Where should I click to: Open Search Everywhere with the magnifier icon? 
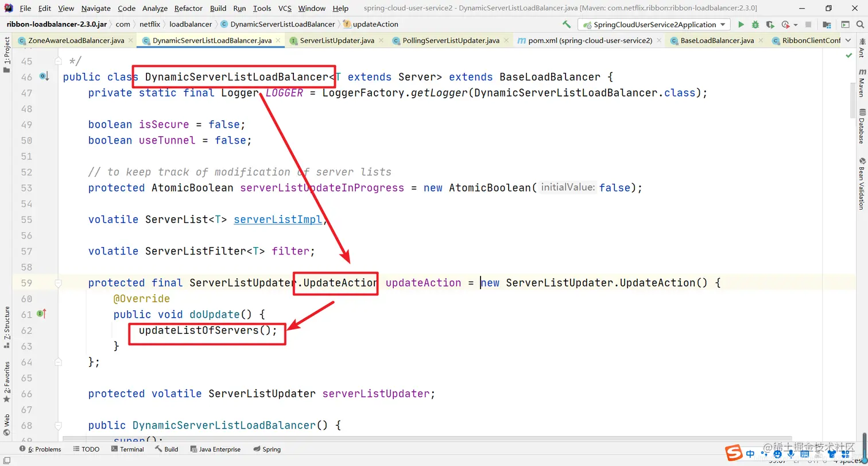coord(860,25)
